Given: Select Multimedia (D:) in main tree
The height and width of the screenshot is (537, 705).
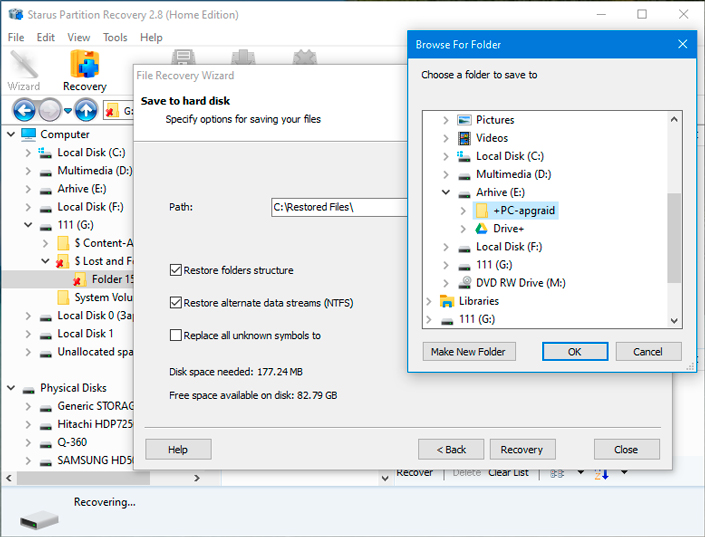Looking at the screenshot, I should point(95,170).
